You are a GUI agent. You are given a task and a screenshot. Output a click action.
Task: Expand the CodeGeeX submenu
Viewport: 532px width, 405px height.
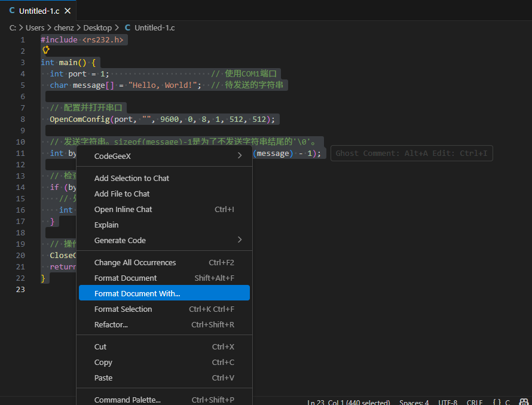164,156
